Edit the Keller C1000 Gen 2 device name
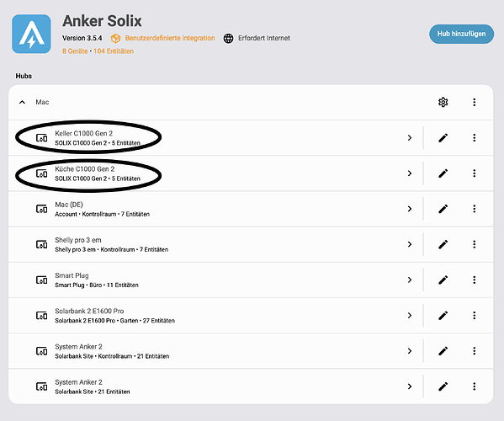 click(443, 138)
